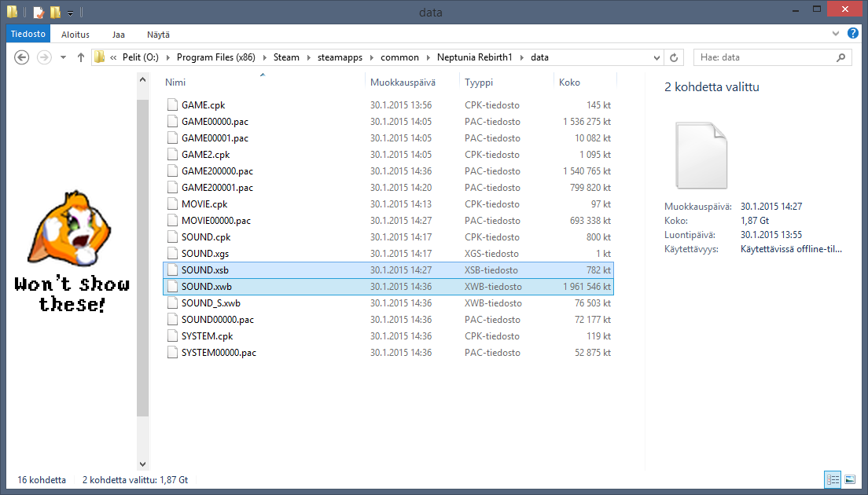Click the SOUND.xsb file icon
The height and width of the screenshot is (495, 868).
(x=173, y=270)
